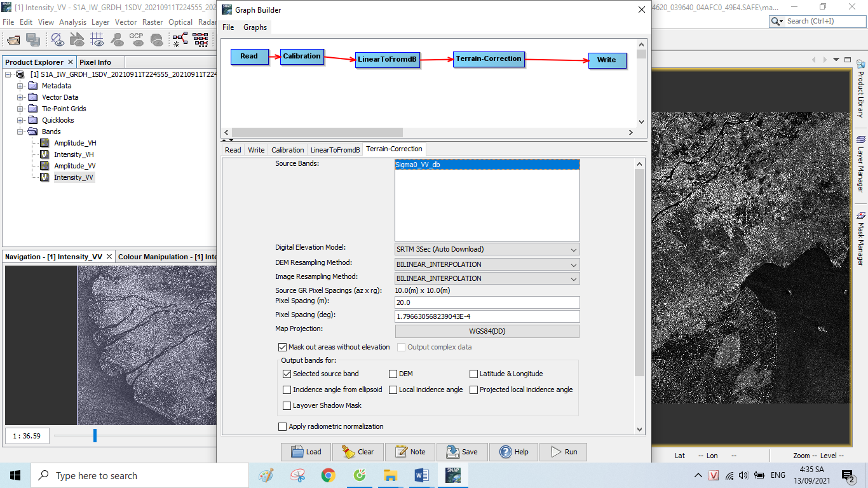868x488 pixels.
Task: Toggle the shapes overlay icon in SNAP toolbar
Action: 78,40
